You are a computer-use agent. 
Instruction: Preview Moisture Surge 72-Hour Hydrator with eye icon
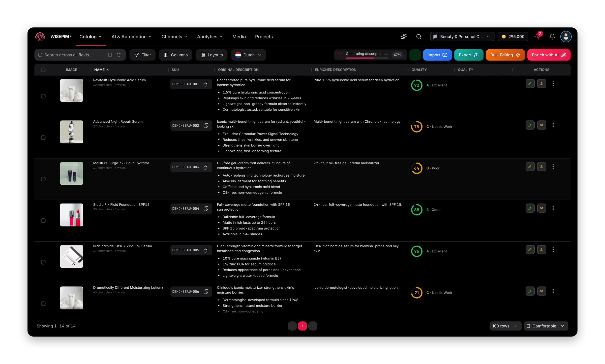coord(541,167)
